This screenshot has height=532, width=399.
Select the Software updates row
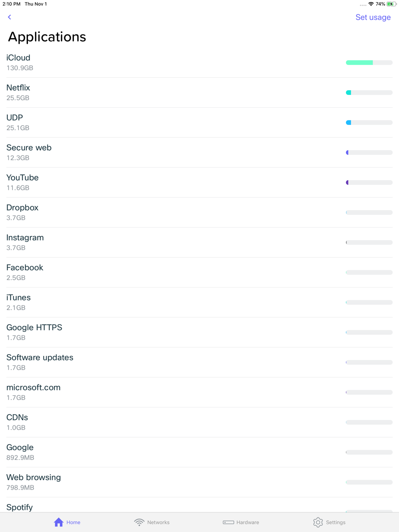pos(160,362)
